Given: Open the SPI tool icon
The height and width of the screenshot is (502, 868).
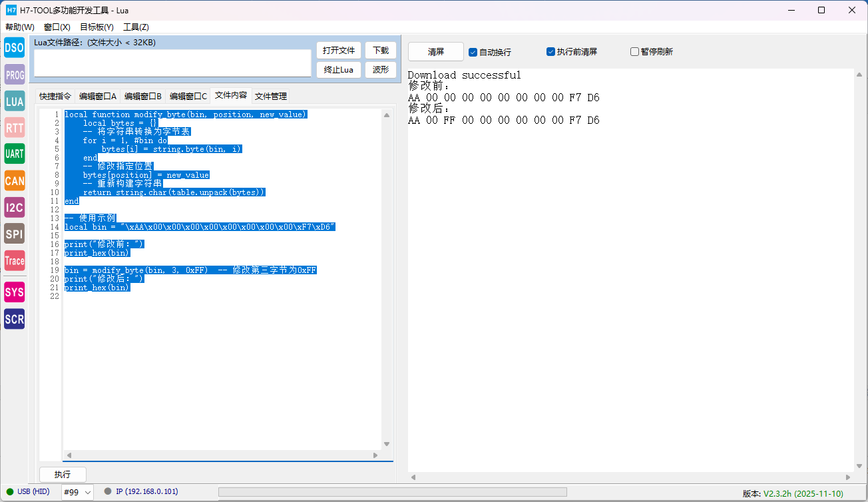Looking at the screenshot, I should (x=15, y=234).
